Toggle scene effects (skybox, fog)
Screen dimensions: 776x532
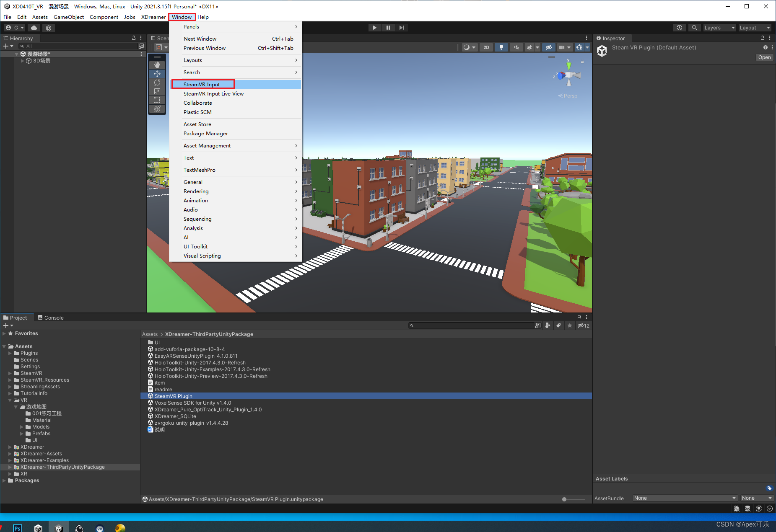[529, 47]
